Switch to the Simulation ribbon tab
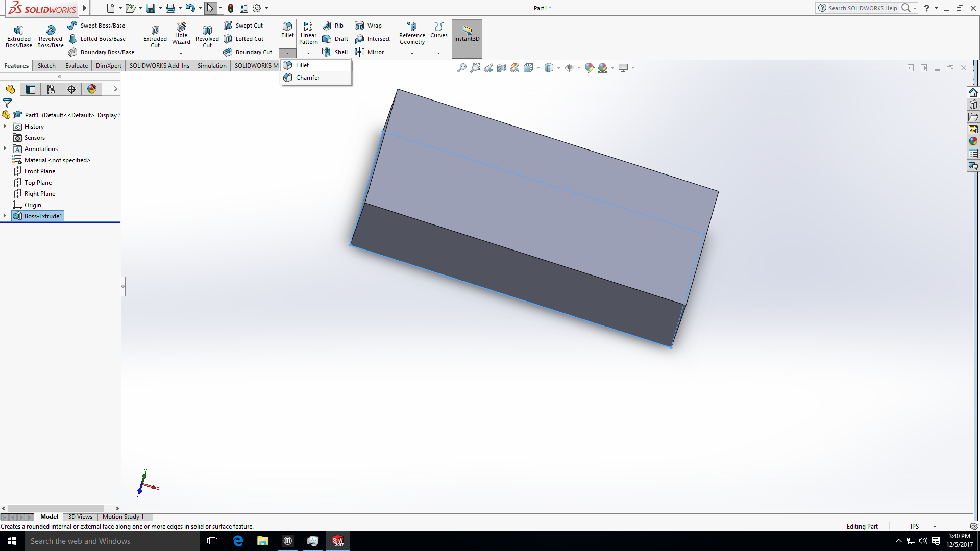The height and width of the screenshot is (551, 980). (212, 65)
